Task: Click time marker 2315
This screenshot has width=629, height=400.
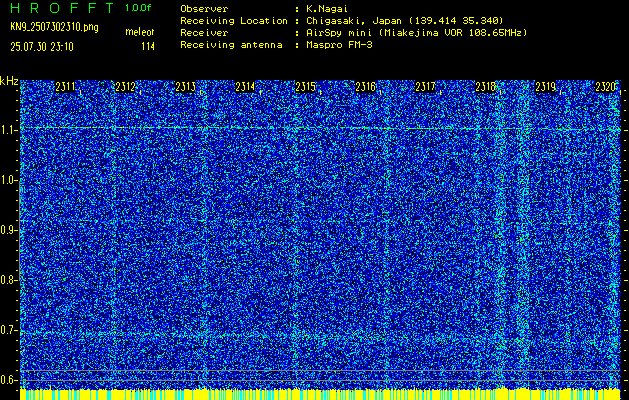Action: 305,87
